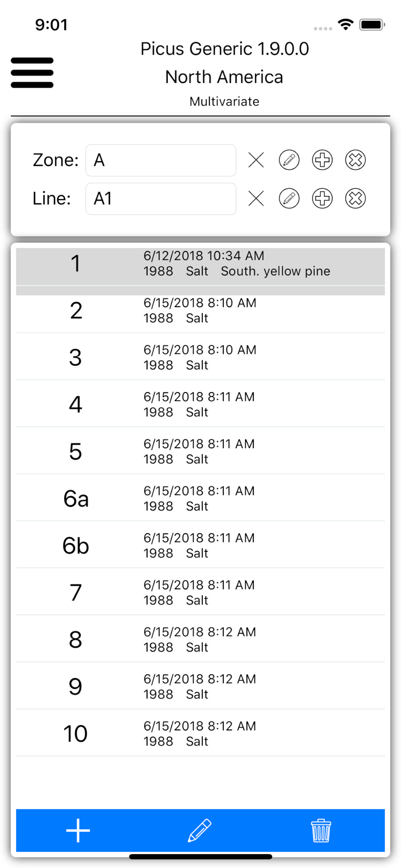
Task: Open the Zone selector showing A
Action: [161, 160]
